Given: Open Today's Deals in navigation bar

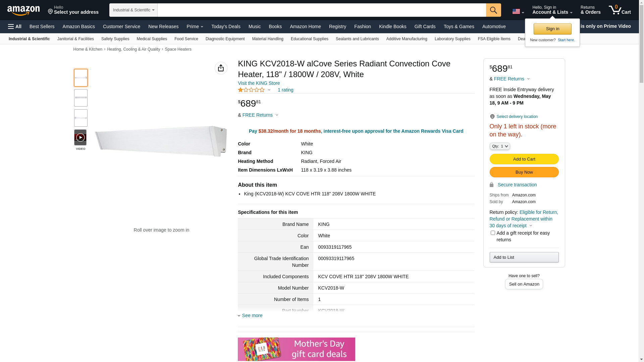Looking at the screenshot, I should 225,26.
